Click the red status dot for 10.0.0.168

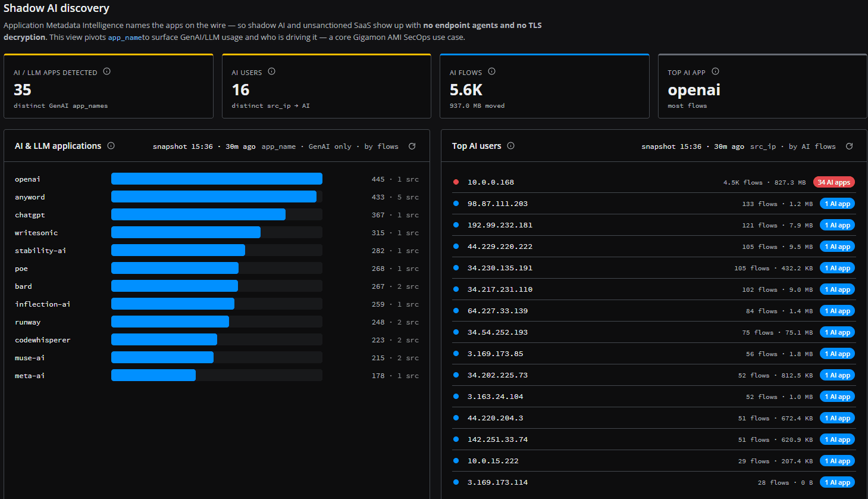click(456, 182)
